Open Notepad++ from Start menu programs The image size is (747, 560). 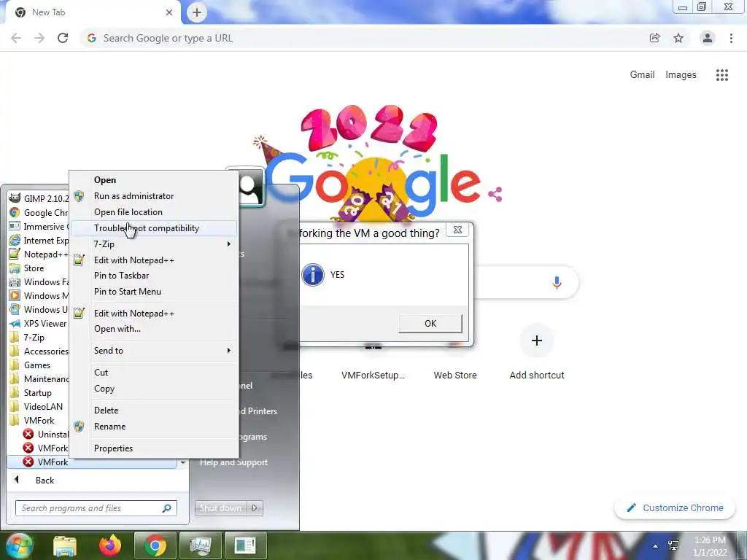pyautogui.click(x=39, y=254)
